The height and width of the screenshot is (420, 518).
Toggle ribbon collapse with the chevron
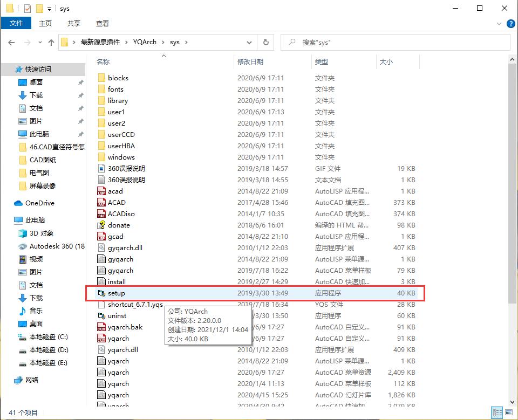(x=499, y=23)
